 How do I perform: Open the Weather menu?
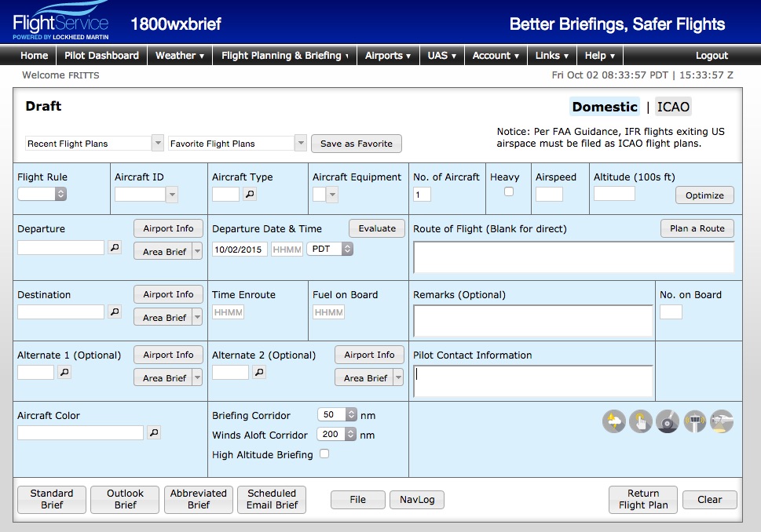[180, 55]
